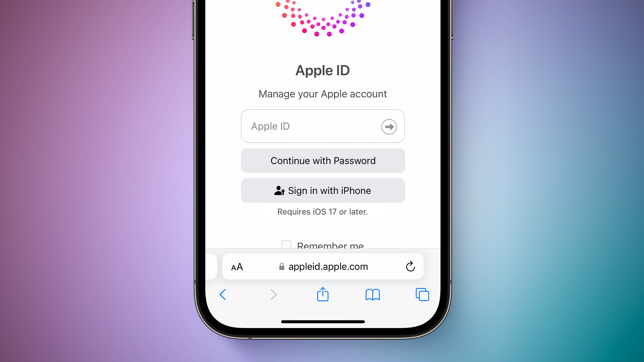The width and height of the screenshot is (644, 362).
Task: Tap the lock icon in address bar
Action: coord(280,266)
